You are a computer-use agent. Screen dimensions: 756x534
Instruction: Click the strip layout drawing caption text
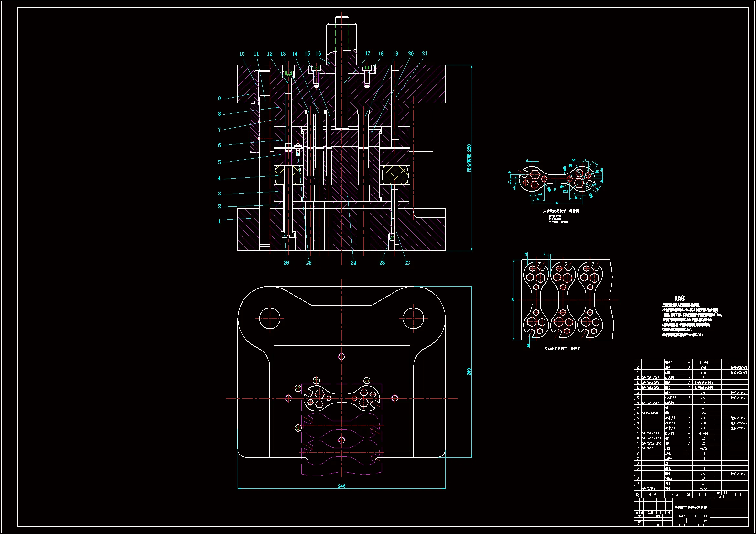[x=562, y=349]
